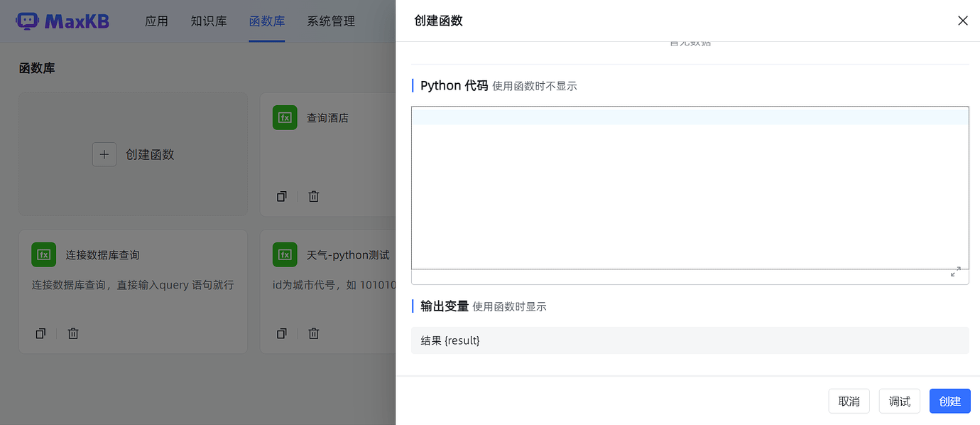Open the 知识库 tab
Screen dimensions: 980x425
(x=209, y=21)
